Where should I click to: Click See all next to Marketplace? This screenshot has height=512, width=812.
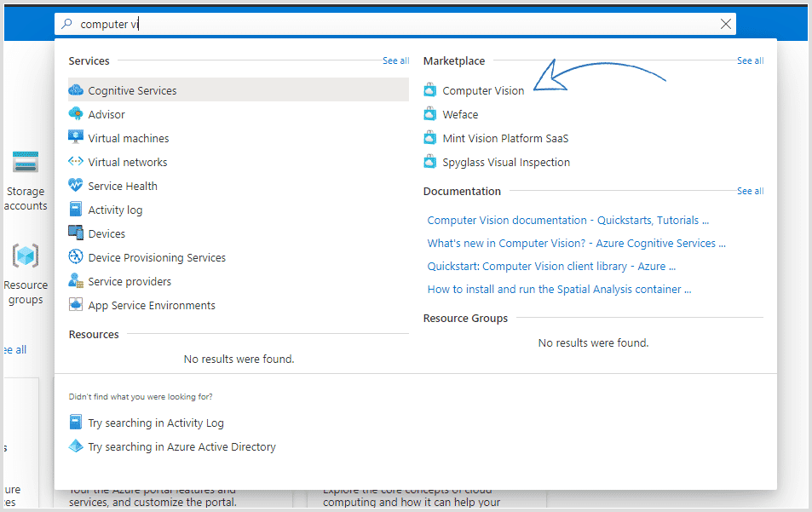click(x=751, y=60)
